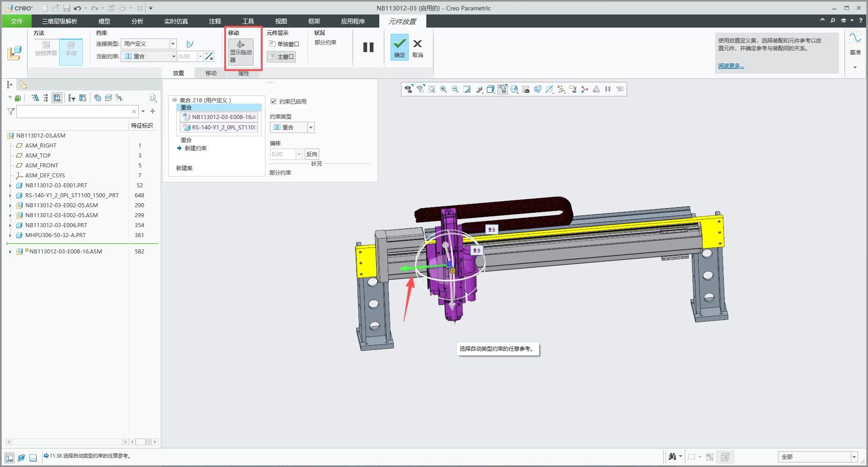Select ASM_FRONT datum plane in tree
This screenshot has width=868, height=467.
pos(42,166)
